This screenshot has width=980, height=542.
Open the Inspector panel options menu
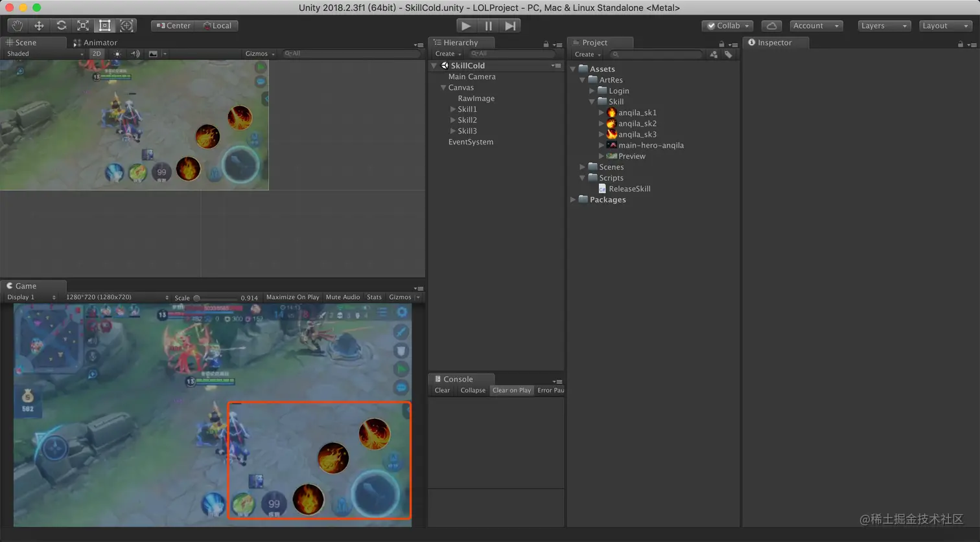pos(972,45)
